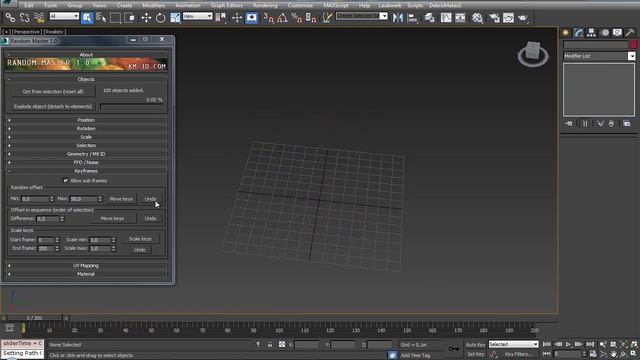Click Move keys under Random offset
Screen dimensions: 640x360
(x=121, y=199)
